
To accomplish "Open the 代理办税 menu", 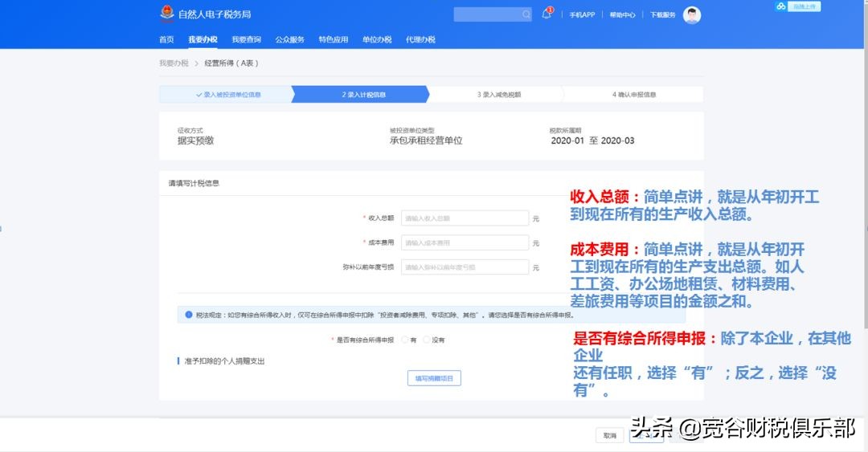I will tap(420, 39).
